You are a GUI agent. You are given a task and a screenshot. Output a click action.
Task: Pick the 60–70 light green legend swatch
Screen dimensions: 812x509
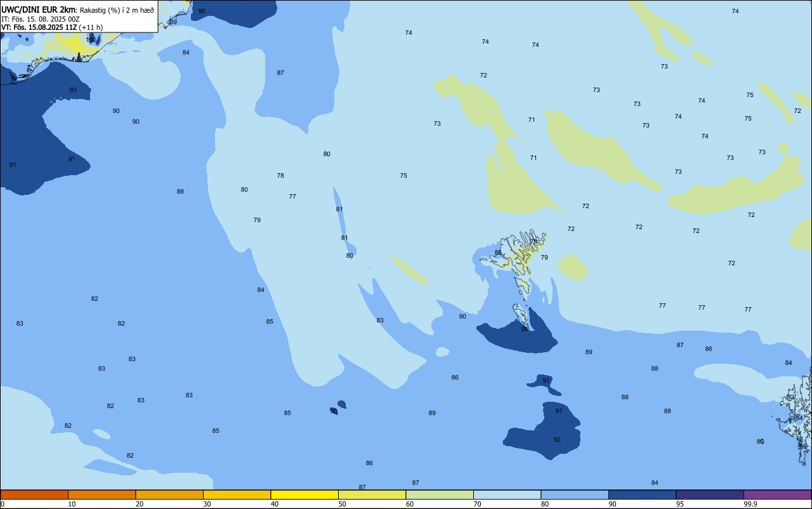pos(440,494)
